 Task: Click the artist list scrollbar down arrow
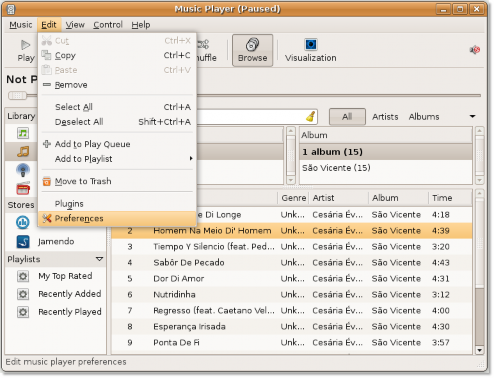tap(291, 180)
